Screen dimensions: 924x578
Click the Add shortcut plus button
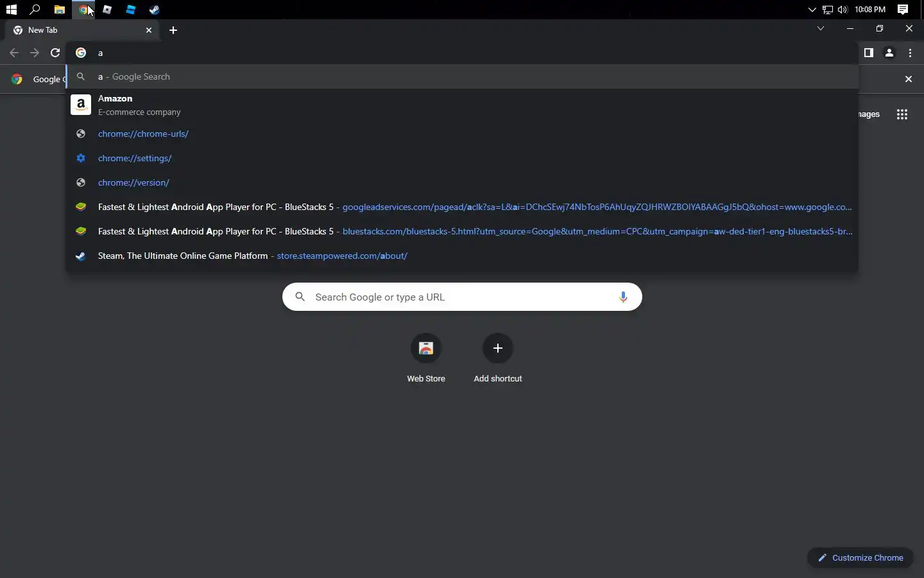(497, 348)
